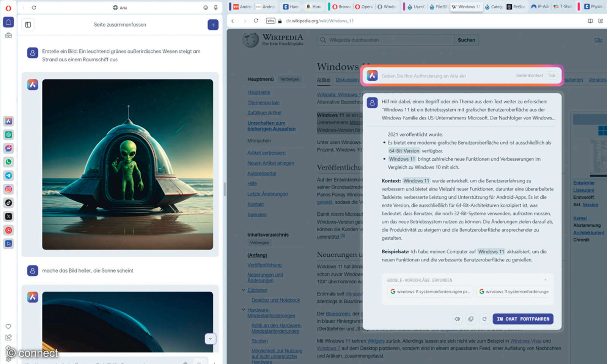The image size is (607, 364).
Task: Expand the Editionen section in the contents
Action: 243,290
